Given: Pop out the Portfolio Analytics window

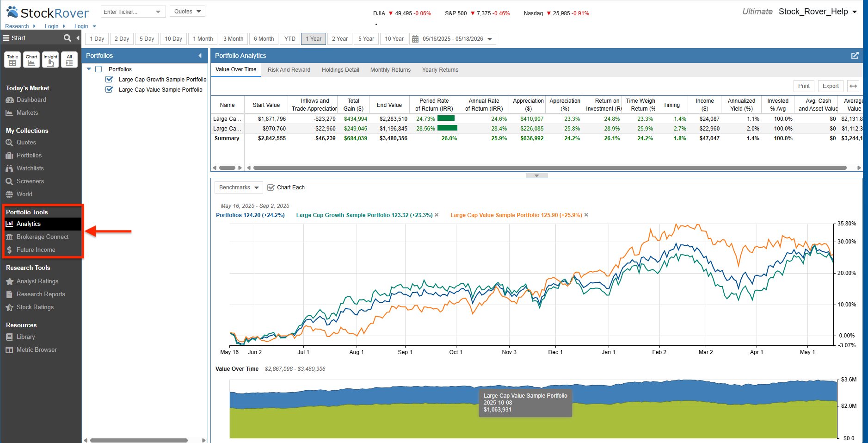Looking at the screenshot, I should (855, 56).
